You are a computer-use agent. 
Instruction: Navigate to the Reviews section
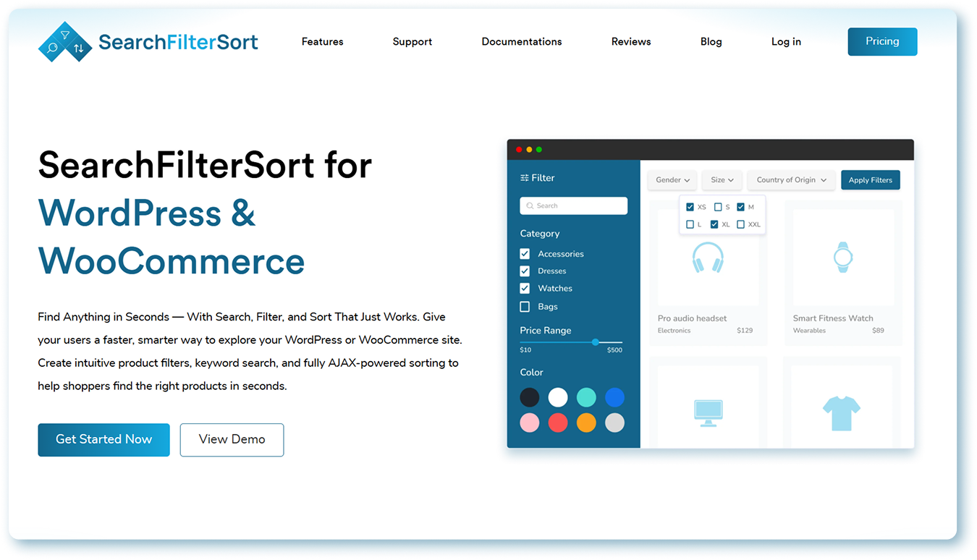(630, 42)
